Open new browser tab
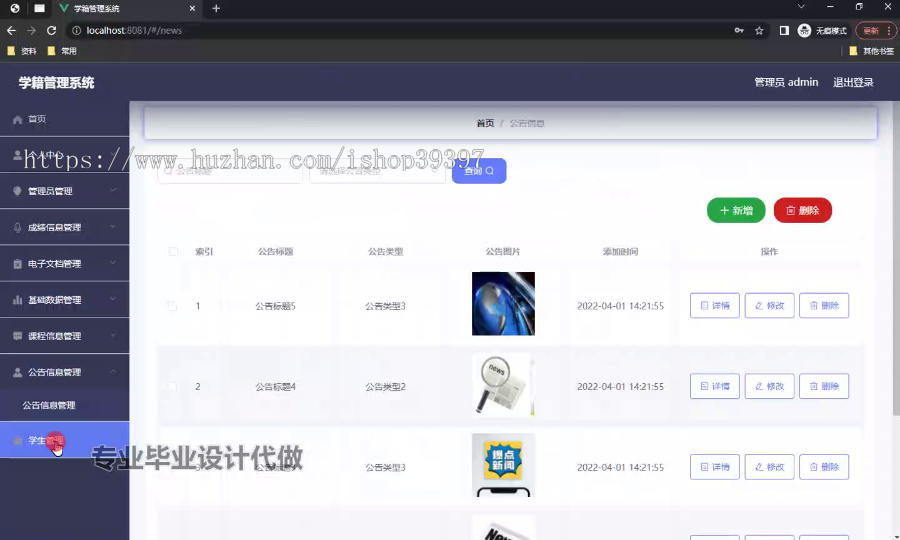Screen dimensions: 900x540 pyautogui.click(x=216, y=8)
